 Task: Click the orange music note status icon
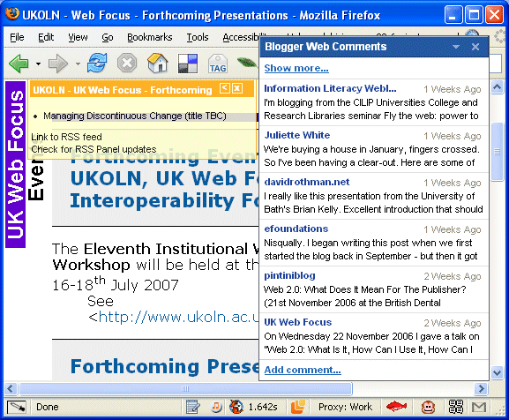click(216, 407)
